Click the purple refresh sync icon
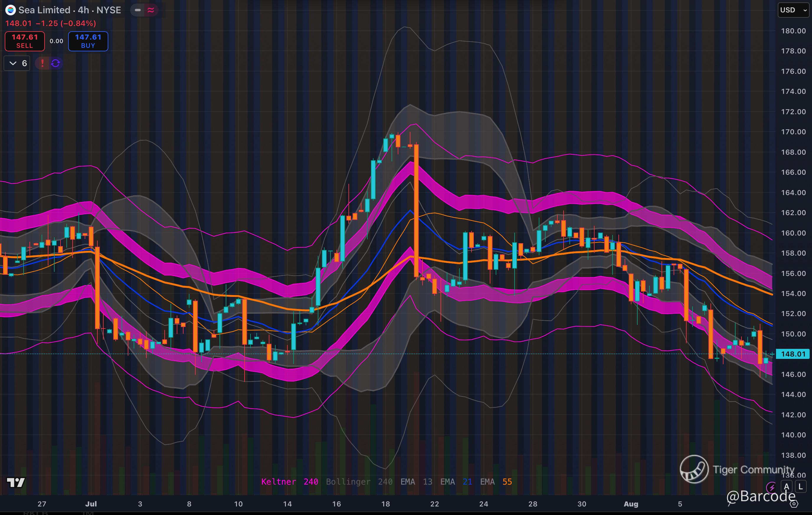Screen dimensions: 812x515 tap(56, 63)
